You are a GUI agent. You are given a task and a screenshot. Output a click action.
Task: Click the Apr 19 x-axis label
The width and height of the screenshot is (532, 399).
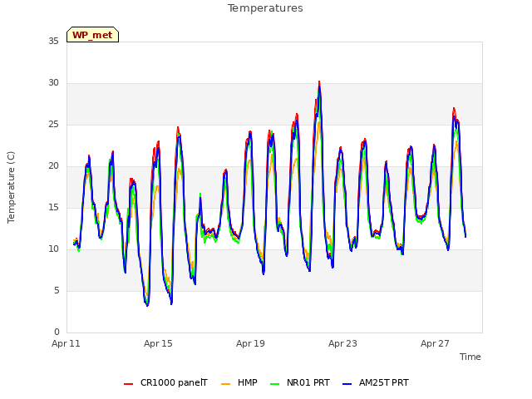pos(250,343)
